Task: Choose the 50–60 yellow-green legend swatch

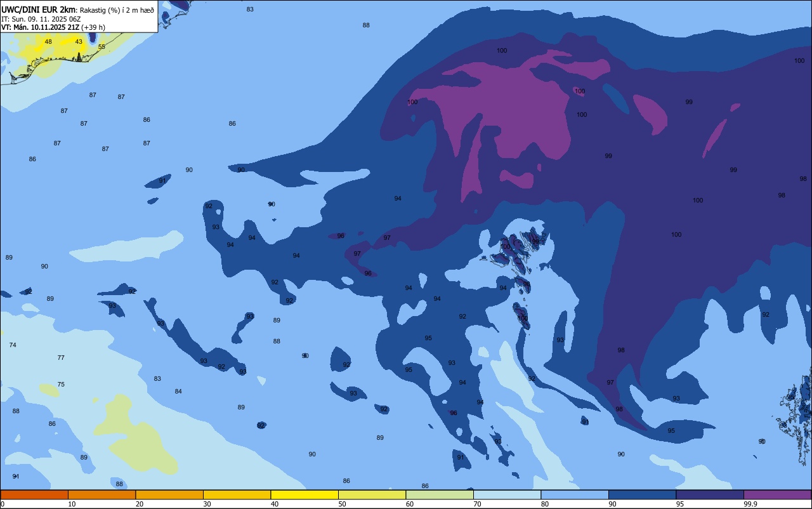Action: [x=372, y=494]
